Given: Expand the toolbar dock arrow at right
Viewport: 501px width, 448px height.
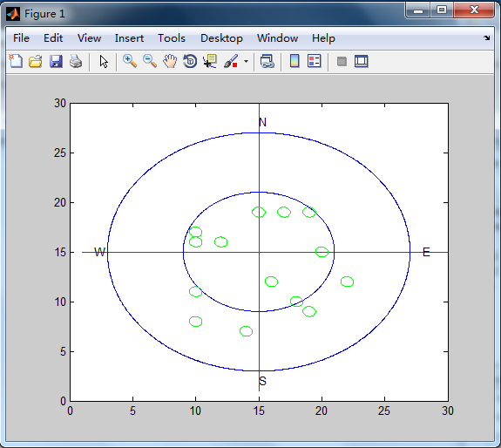Looking at the screenshot, I should [x=486, y=38].
